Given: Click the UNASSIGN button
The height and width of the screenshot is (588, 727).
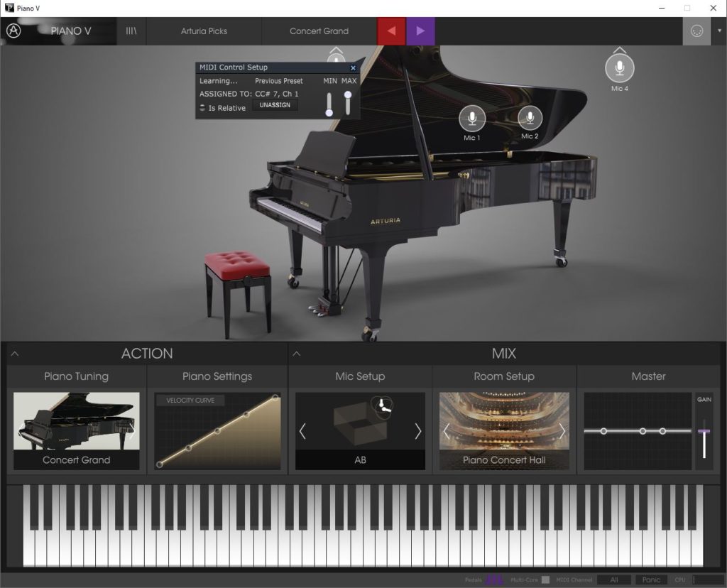Looking at the screenshot, I should (275, 105).
